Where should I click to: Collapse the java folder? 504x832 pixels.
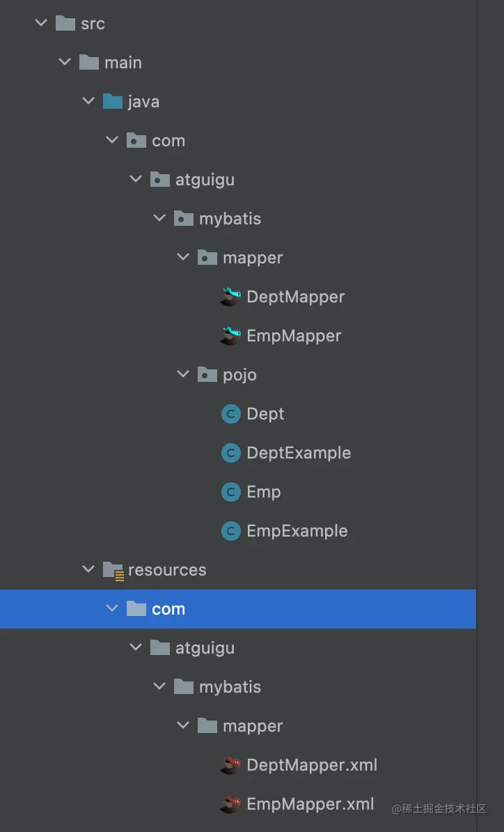click(88, 101)
